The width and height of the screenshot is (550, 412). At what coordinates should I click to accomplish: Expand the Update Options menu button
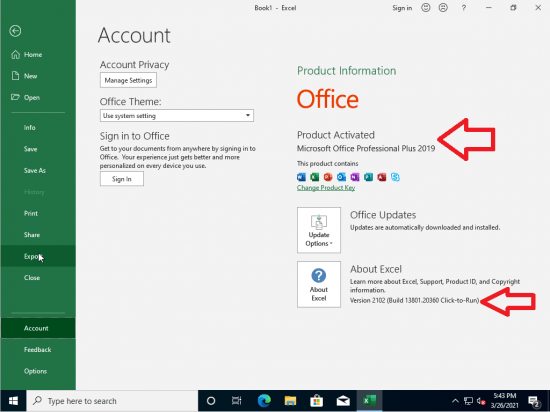pos(319,230)
